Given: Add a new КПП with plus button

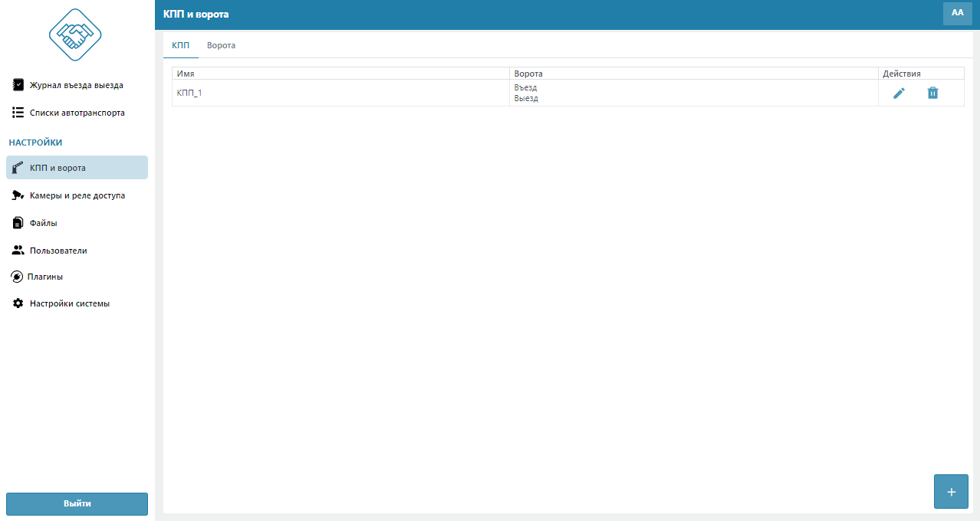Looking at the screenshot, I should point(951,492).
